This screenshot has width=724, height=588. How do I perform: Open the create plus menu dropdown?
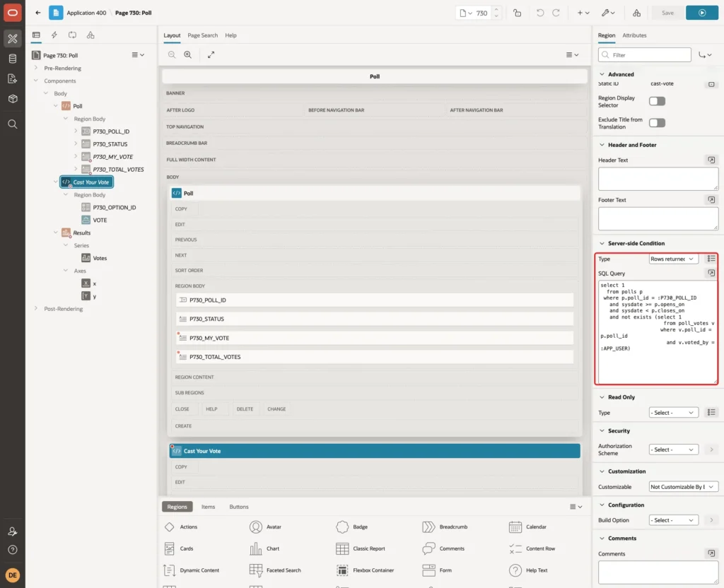[x=583, y=13]
